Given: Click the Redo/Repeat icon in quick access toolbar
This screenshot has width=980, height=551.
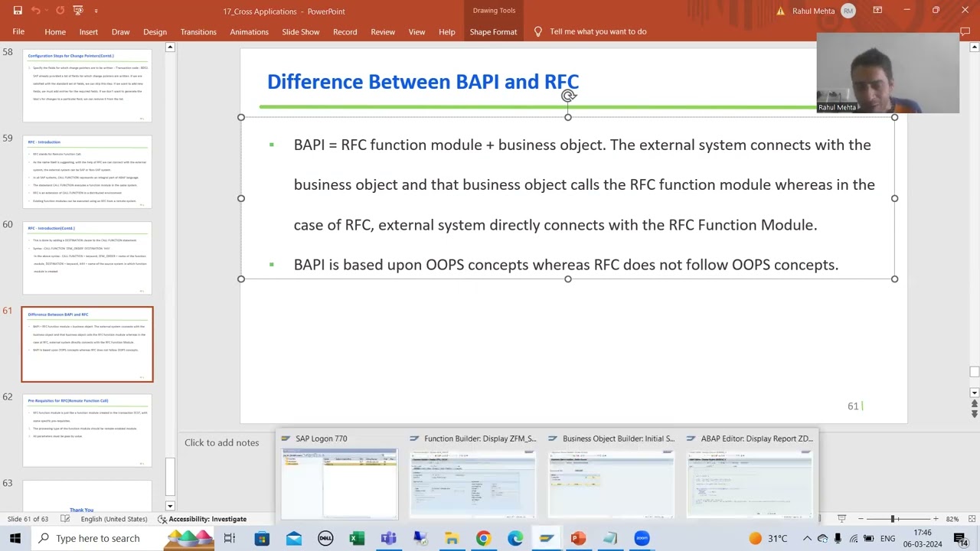Looking at the screenshot, I should click(60, 11).
